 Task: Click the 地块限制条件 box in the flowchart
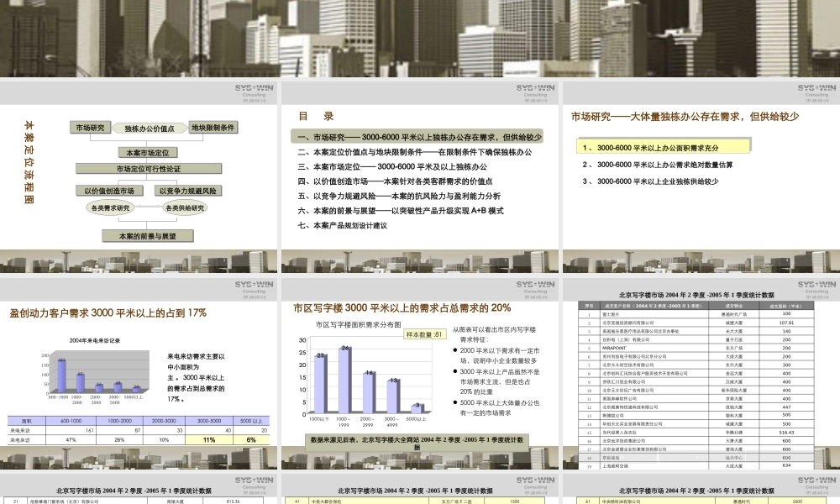point(213,128)
